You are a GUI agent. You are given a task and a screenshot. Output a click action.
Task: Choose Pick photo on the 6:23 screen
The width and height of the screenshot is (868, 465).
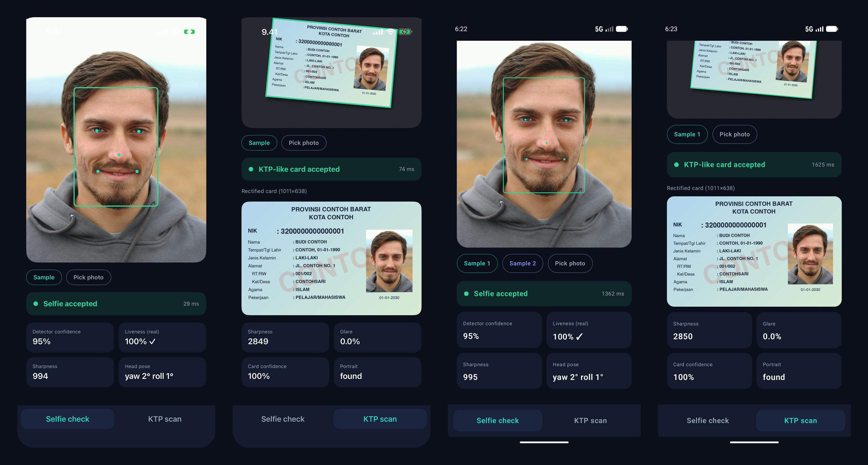pyautogui.click(x=735, y=134)
